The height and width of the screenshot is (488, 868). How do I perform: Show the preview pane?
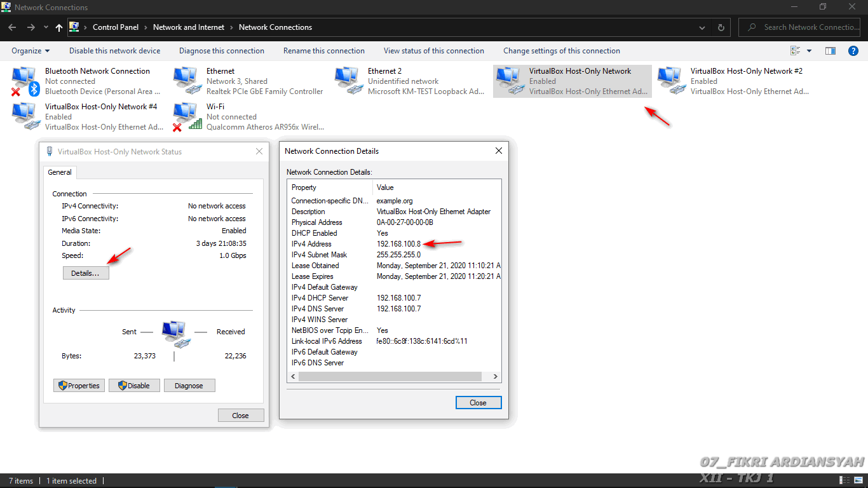click(830, 51)
